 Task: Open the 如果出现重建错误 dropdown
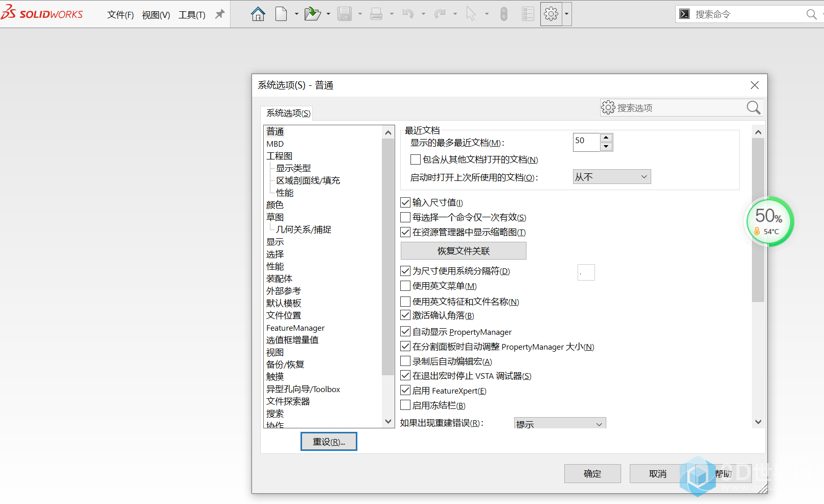point(560,423)
